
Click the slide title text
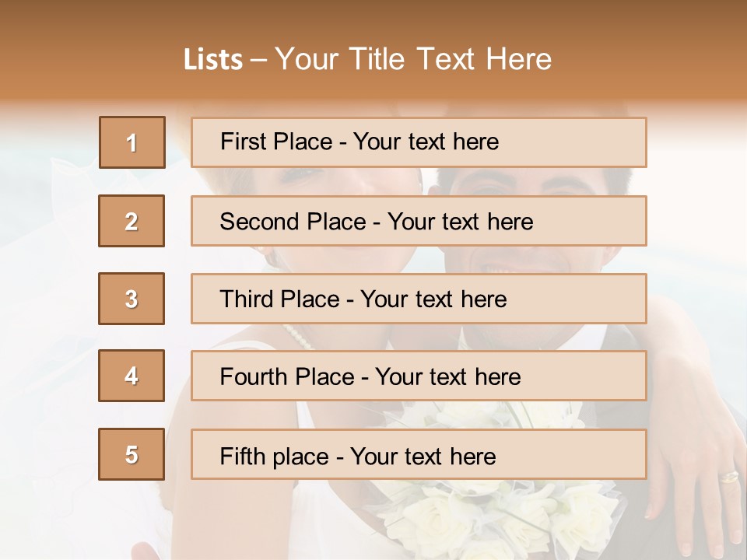click(368, 59)
